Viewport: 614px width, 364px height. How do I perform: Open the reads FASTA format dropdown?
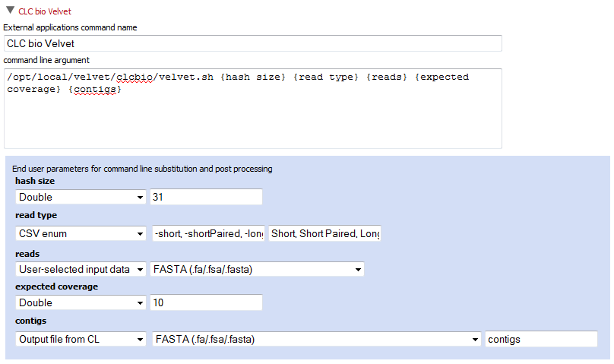tap(258, 269)
